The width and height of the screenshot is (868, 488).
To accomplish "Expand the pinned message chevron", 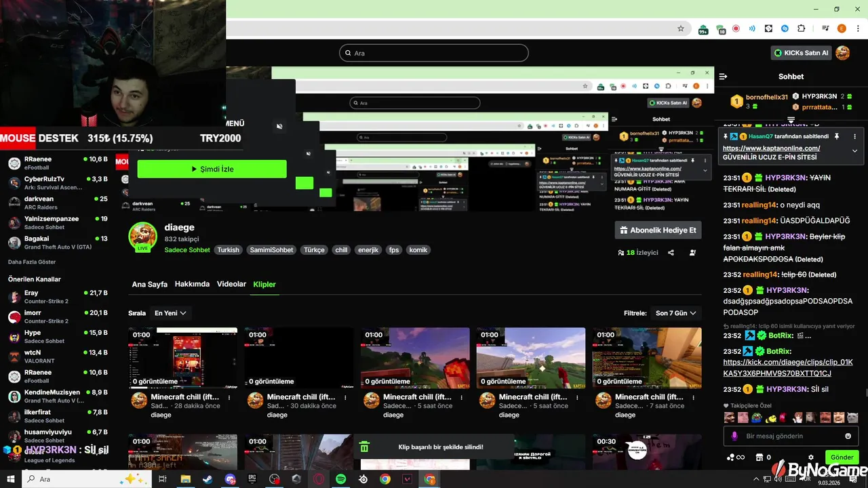I will click(x=854, y=151).
